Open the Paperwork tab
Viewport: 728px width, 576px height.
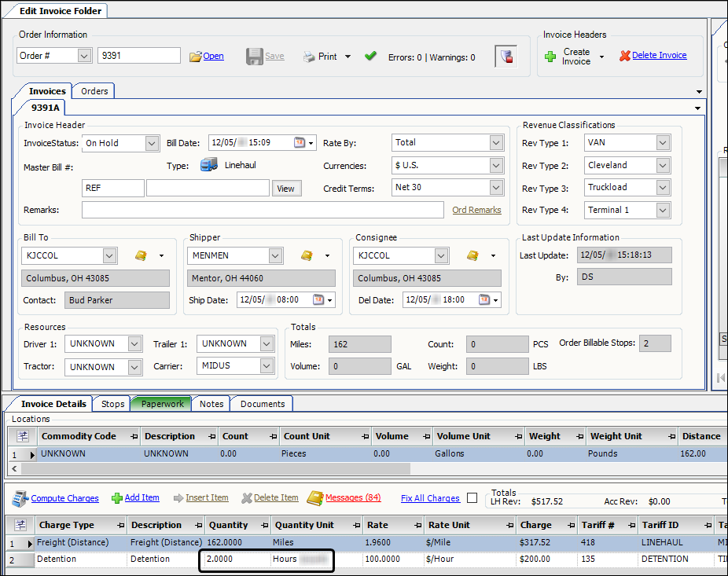pos(162,404)
